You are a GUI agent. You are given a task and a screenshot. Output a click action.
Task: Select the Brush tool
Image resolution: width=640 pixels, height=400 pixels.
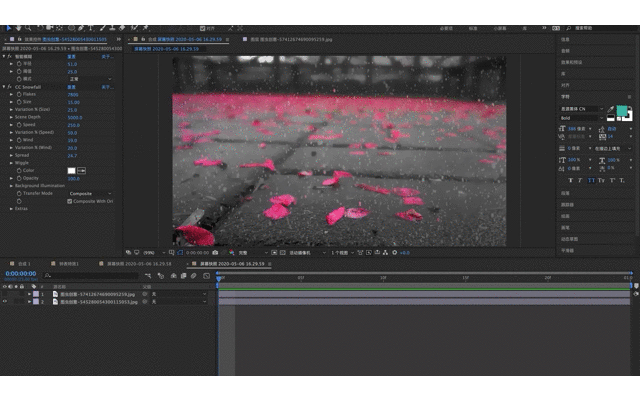tap(102, 28)
